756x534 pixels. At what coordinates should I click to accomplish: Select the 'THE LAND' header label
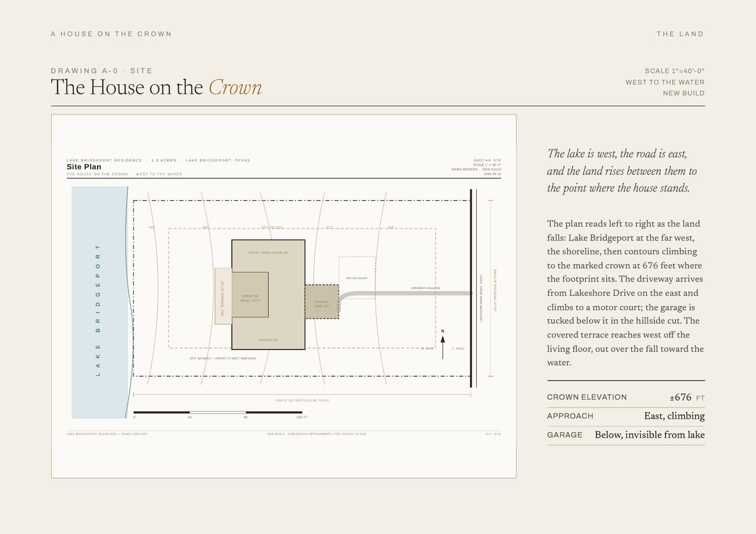tap(680, 34)
